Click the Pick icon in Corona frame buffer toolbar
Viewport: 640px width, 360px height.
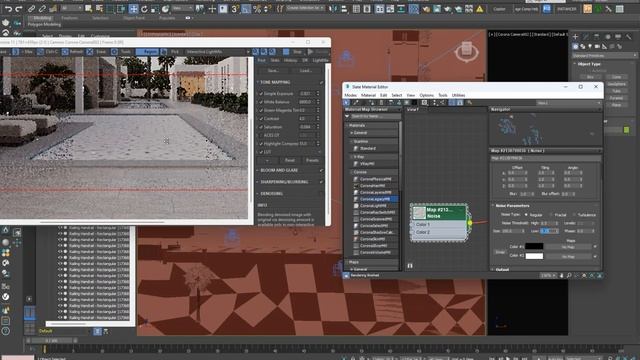click(x=164, y=52)
